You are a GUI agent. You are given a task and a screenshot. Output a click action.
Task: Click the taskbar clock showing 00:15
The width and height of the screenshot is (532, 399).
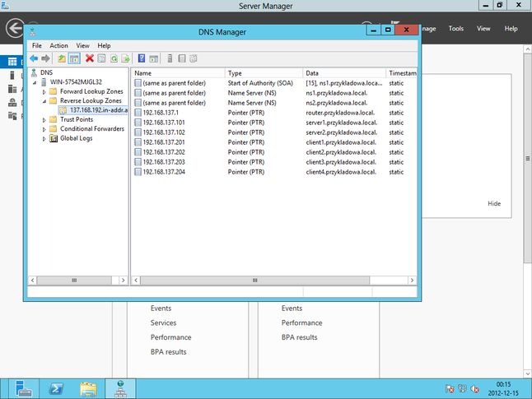[503, 384]
